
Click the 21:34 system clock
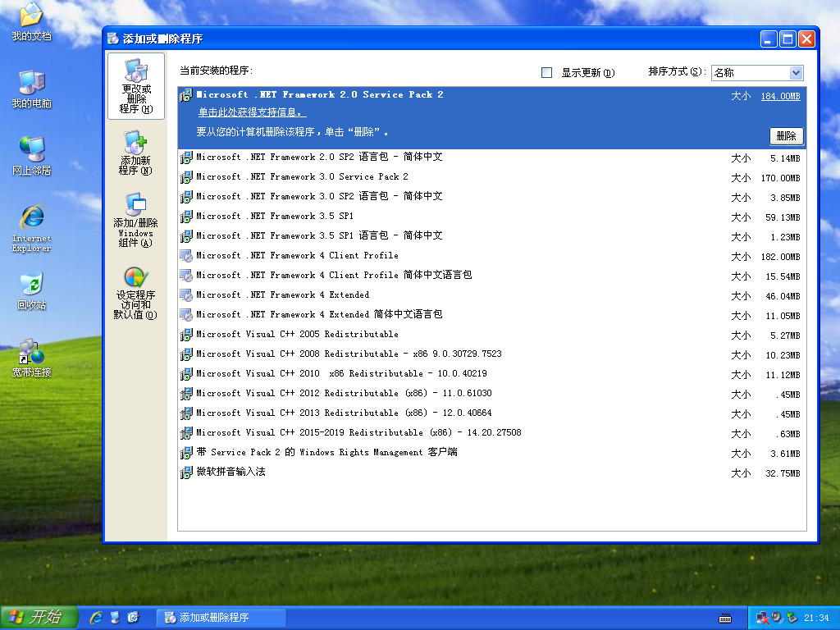coord(816,619)
